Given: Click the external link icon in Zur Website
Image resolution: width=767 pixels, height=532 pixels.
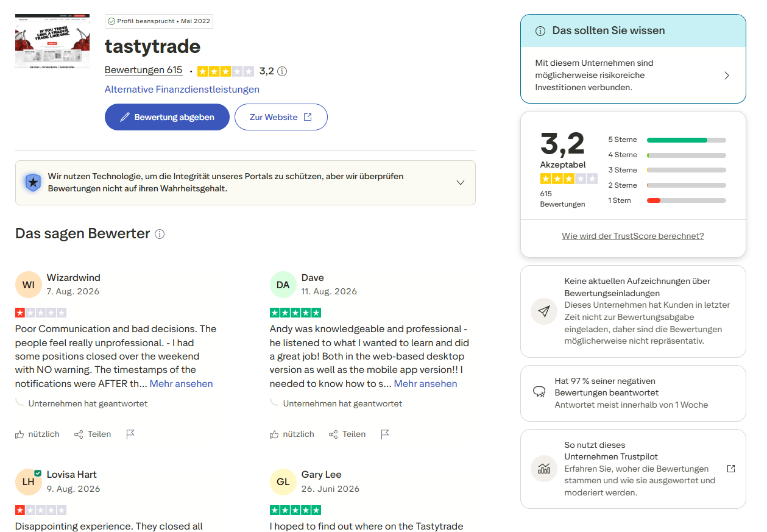Looking at the screenshot, I should (x=308, y=117).
